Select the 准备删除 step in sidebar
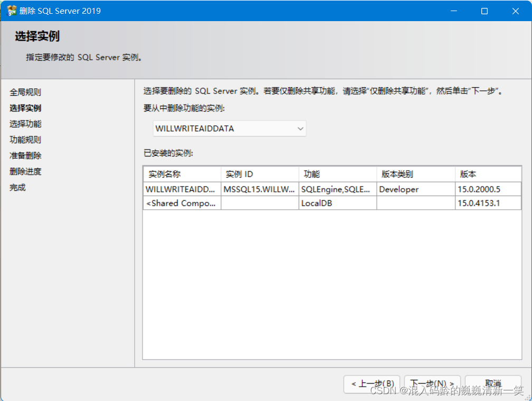532x401 pixels. click(25, 155)
